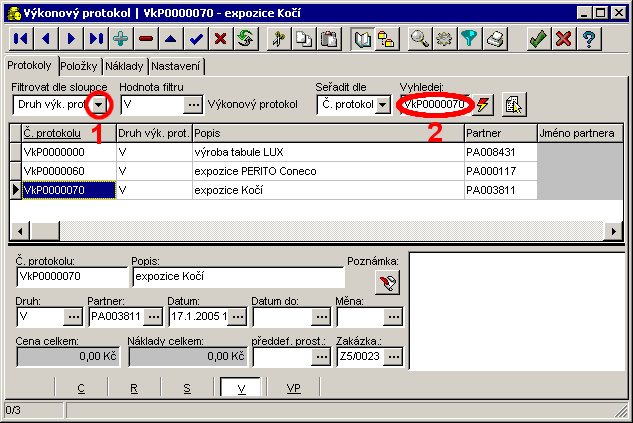Switch to the Položky tab
Screen dimensions: 633x423
pyautogui.click(x=77, y=66)
